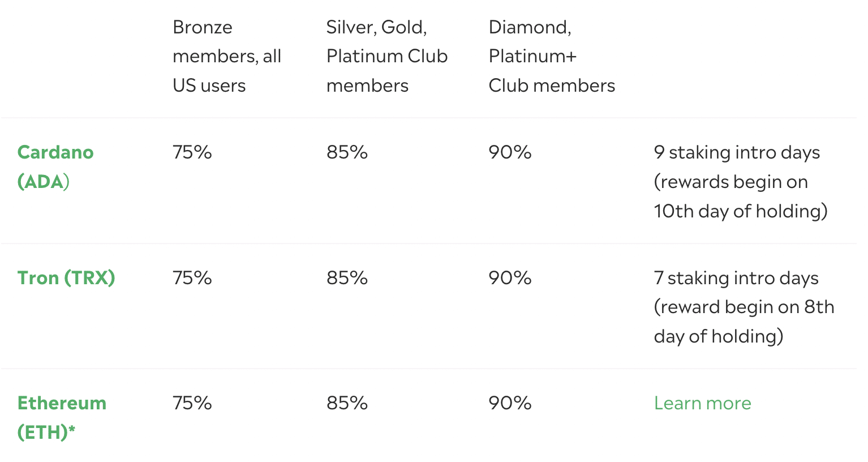Click the Learn more link
Image resolution: width=868 pixels, height=462 pixels.
702,403
